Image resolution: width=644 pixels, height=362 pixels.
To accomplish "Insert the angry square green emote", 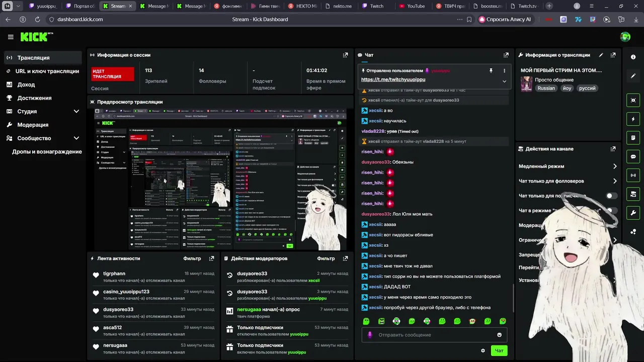I will click(381, 321).
